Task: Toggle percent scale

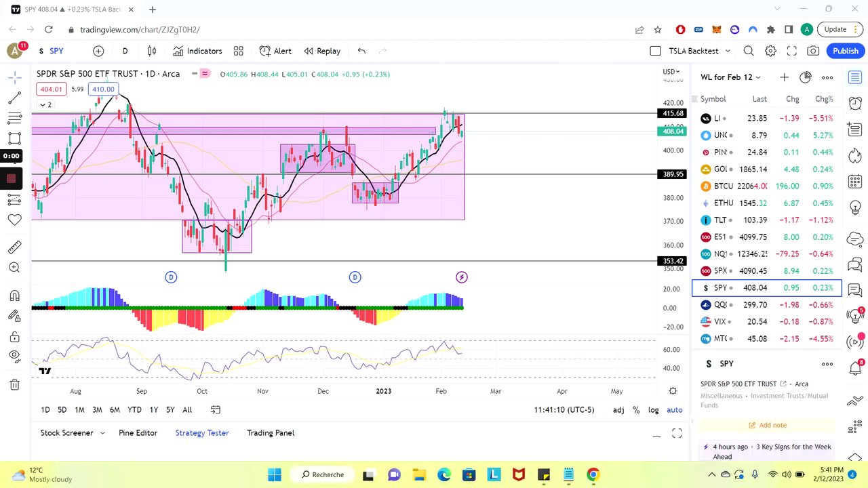Action: coord(636,409)
